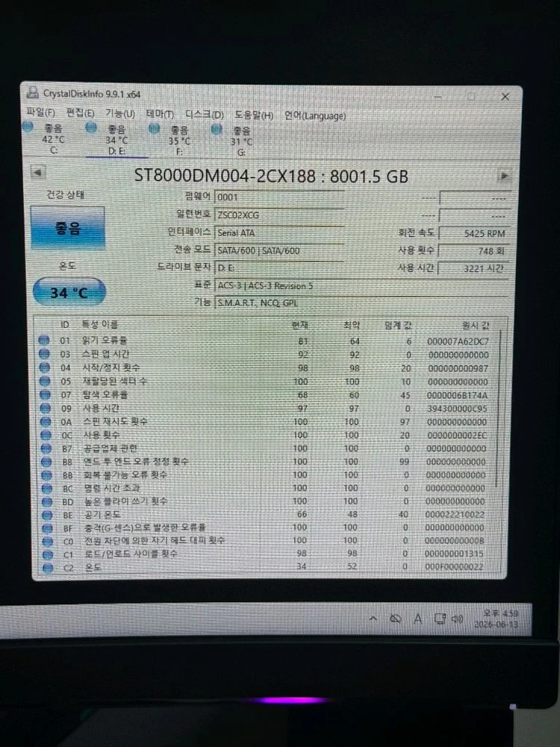Click raw value 000F00000022

454,566
